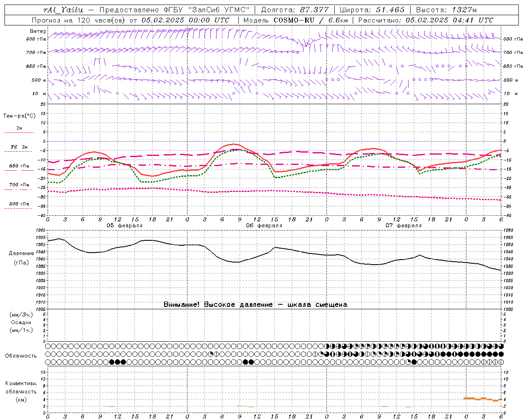
Task: Click the Широта: 51.465 value
Action: [372, 10]
